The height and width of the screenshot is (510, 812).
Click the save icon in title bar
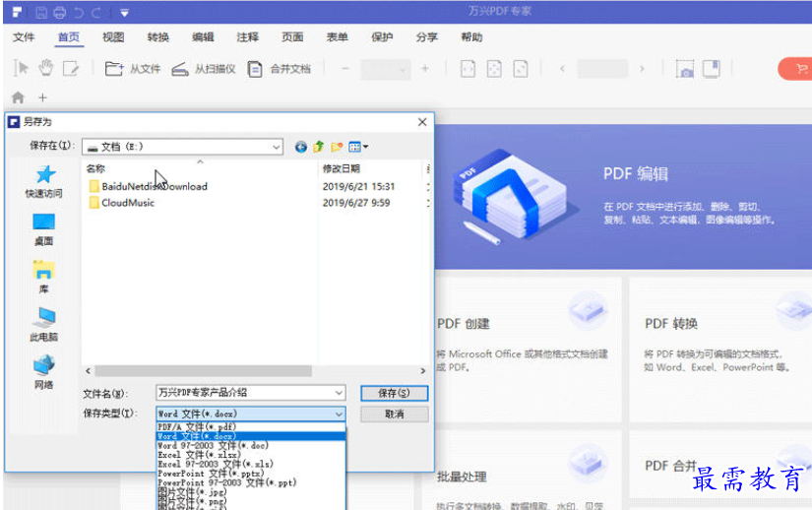41,13
